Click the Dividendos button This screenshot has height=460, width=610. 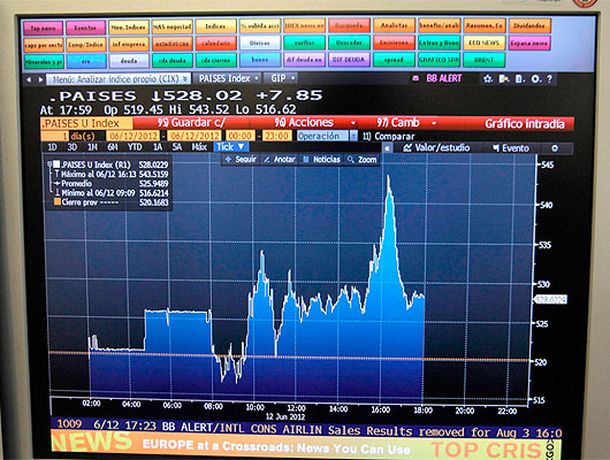coord(529,26)
